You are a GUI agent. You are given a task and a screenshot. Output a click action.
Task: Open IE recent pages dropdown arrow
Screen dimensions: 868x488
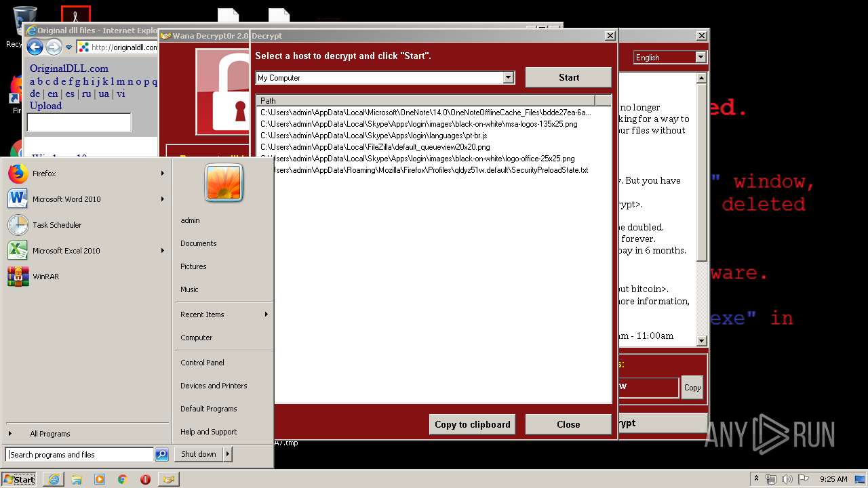(68, 47)
